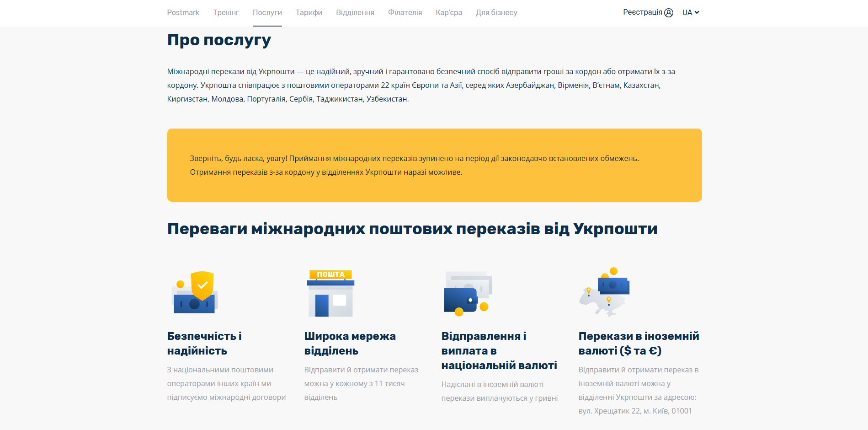
Task: Click the yellow notice banner about transfers
Action: point(434,165)
